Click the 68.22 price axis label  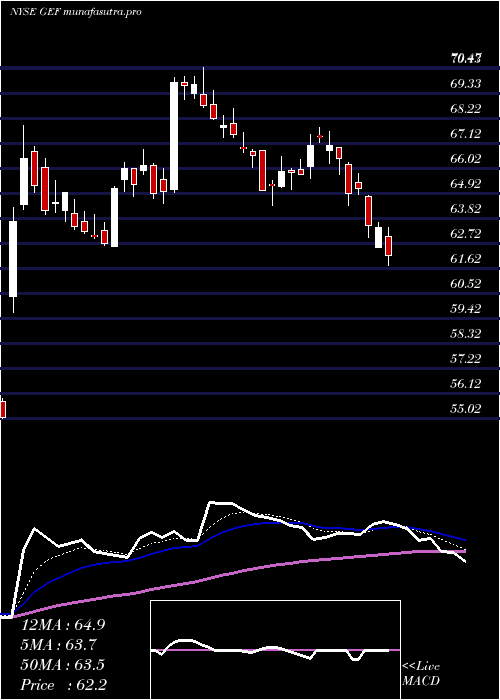pyautogui.click(x=466, y=108)
